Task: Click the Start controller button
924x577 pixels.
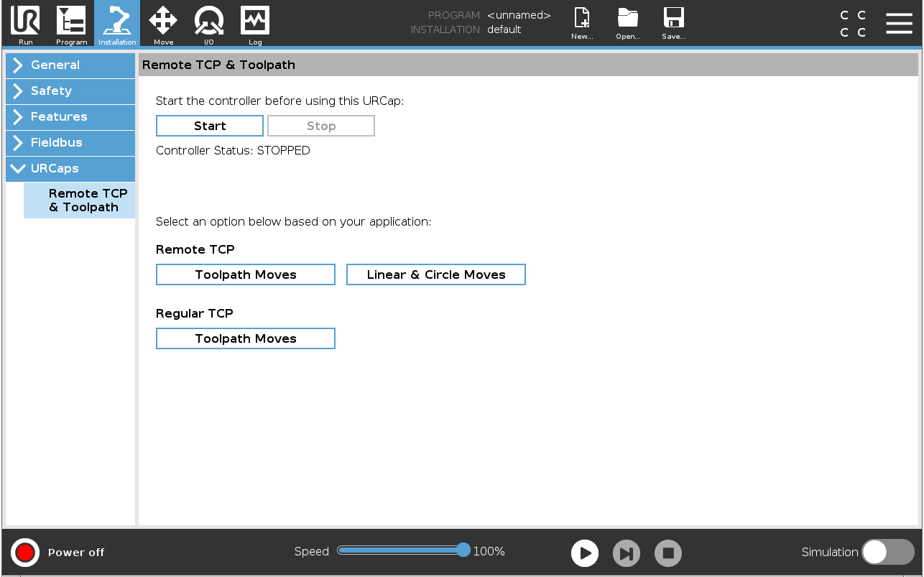Action: [210, 126]
